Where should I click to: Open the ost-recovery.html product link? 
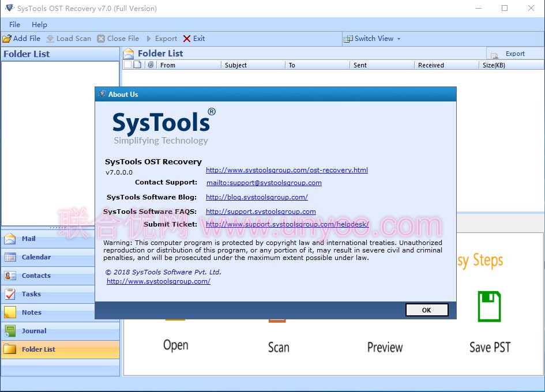287,170
